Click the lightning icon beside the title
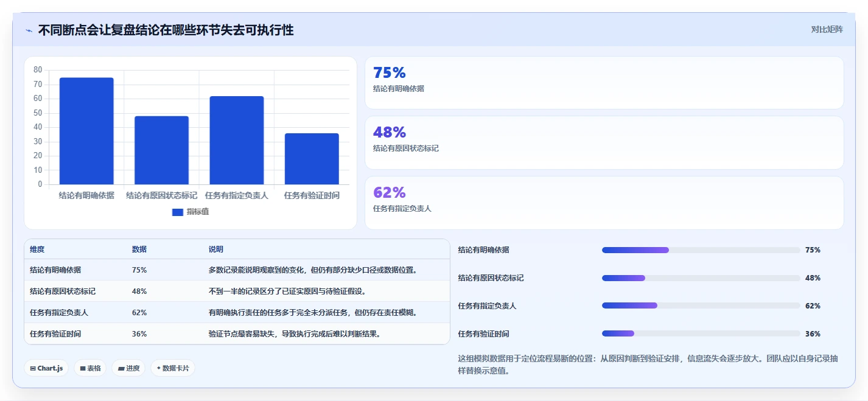868x401 pixels. [29, 30]
